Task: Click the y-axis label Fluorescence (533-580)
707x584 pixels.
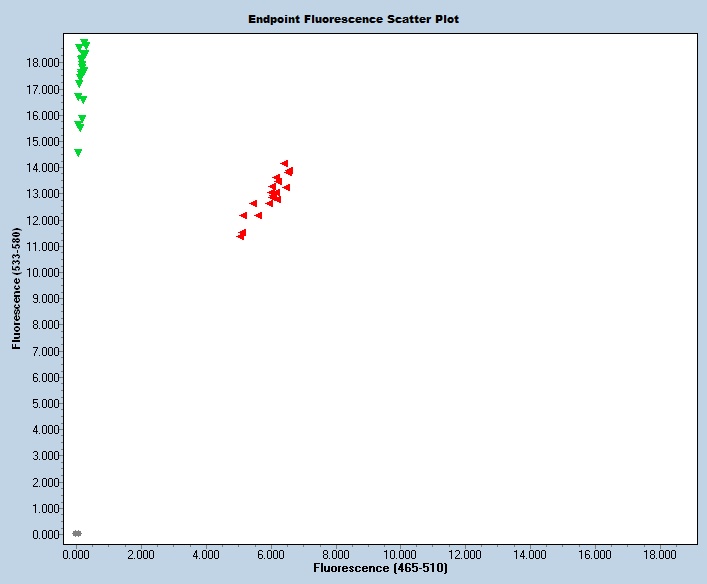Action: coord(17,285)
